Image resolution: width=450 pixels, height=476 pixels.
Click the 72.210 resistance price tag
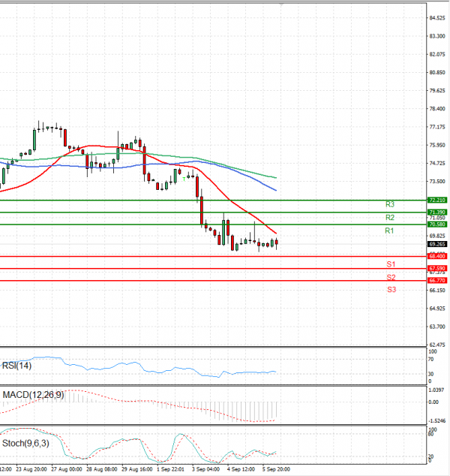pos(437,200)
